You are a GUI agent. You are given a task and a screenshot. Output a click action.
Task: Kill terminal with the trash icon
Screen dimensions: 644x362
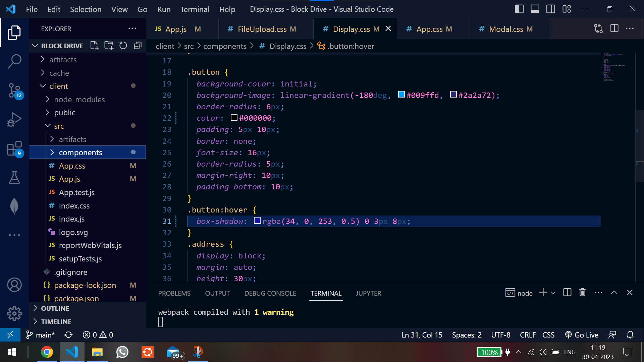[582, 293]
